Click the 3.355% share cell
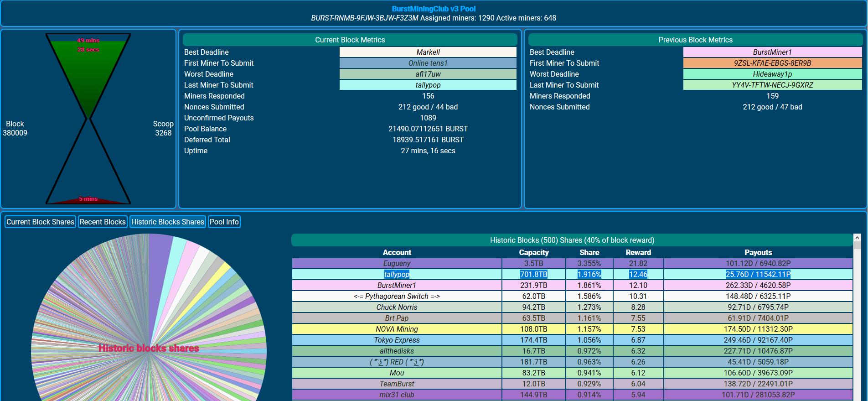868x401 pixels. 589,263
